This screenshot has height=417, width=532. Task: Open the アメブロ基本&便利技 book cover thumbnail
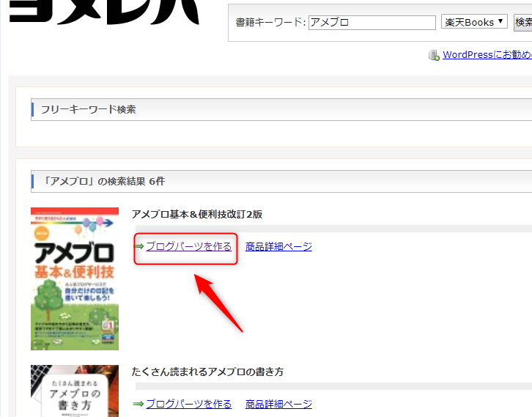pyautogui.click(x=75, y=278)
